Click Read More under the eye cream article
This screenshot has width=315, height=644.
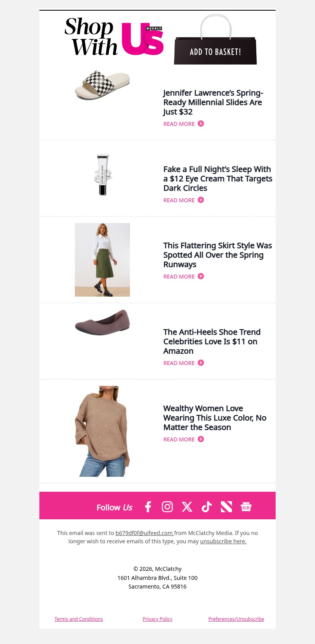(x=183, y=200)
